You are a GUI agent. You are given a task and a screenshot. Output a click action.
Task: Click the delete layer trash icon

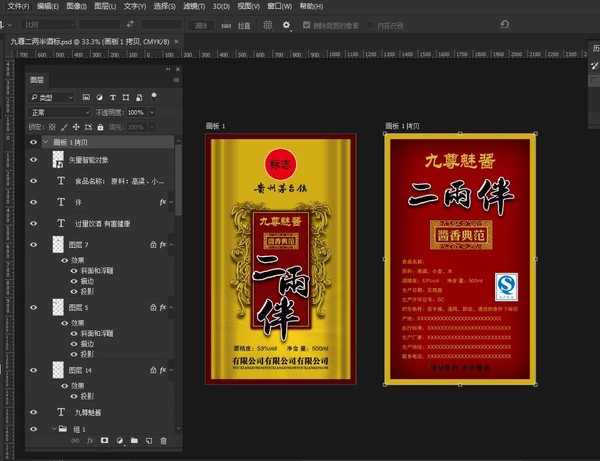pyautogui.click(x=163, y=441)
